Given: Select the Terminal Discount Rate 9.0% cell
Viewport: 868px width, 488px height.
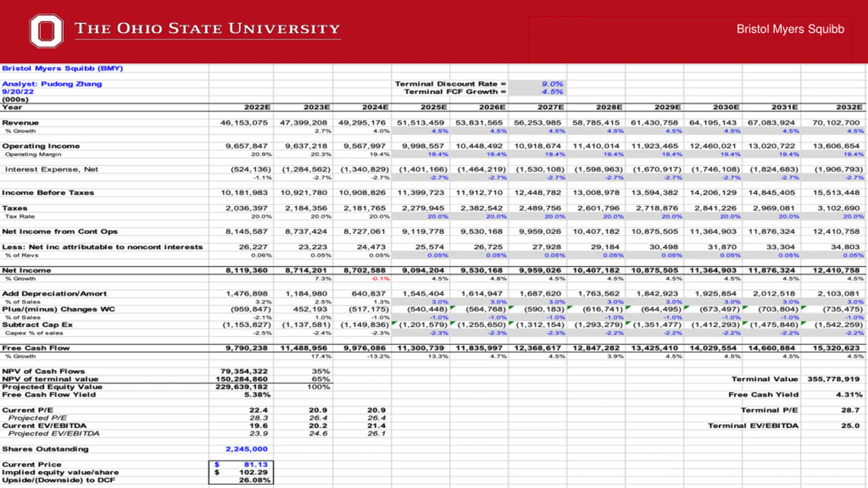Looking at the screenshot, I should click(537, 84).
